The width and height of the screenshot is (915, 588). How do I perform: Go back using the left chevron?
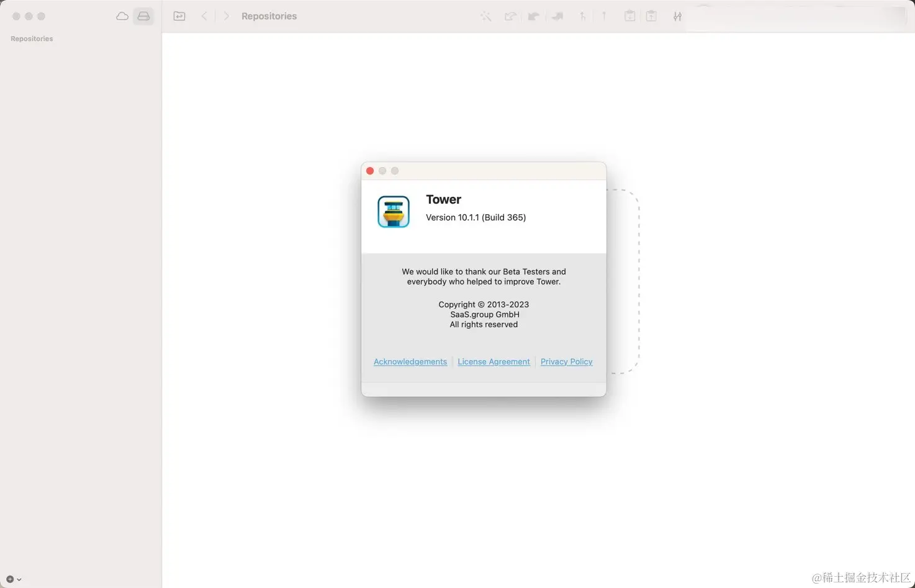[204, 16]
